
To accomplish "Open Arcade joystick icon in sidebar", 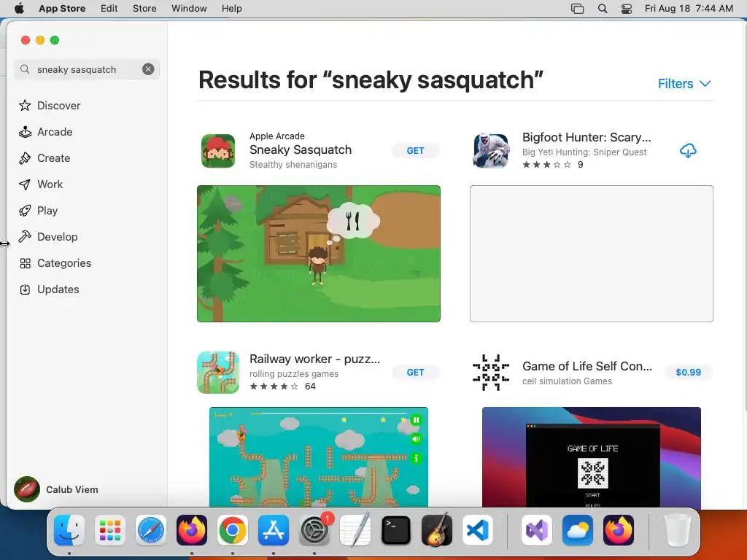I will coord(25,132).
